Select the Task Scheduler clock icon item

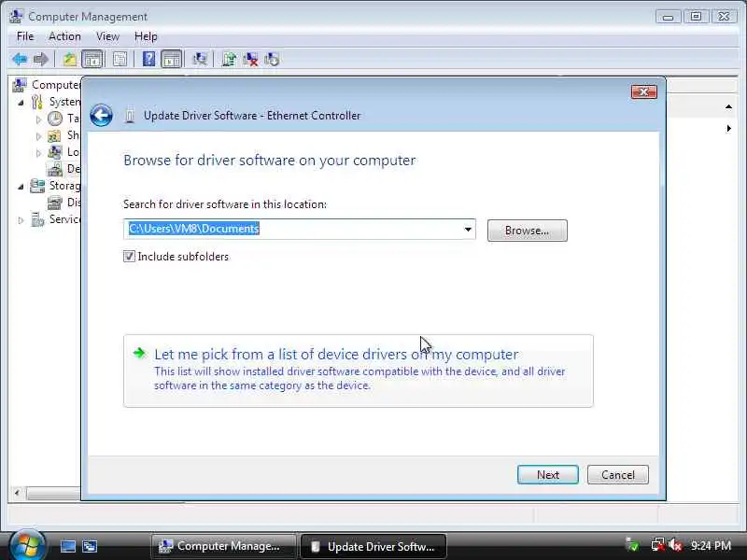pyautogui.click(x=55, y=119)
